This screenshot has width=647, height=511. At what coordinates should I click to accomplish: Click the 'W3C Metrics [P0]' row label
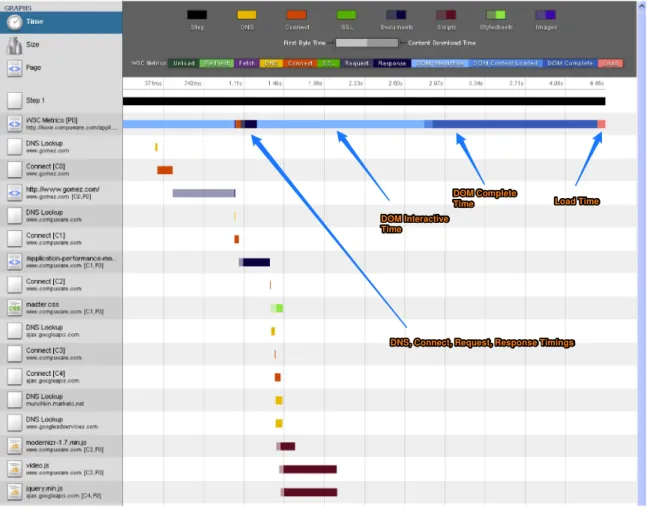coord(52,120)
